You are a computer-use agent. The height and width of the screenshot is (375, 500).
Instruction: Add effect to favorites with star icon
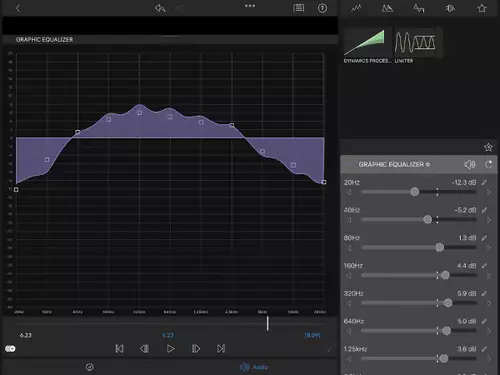coord(488,147)
